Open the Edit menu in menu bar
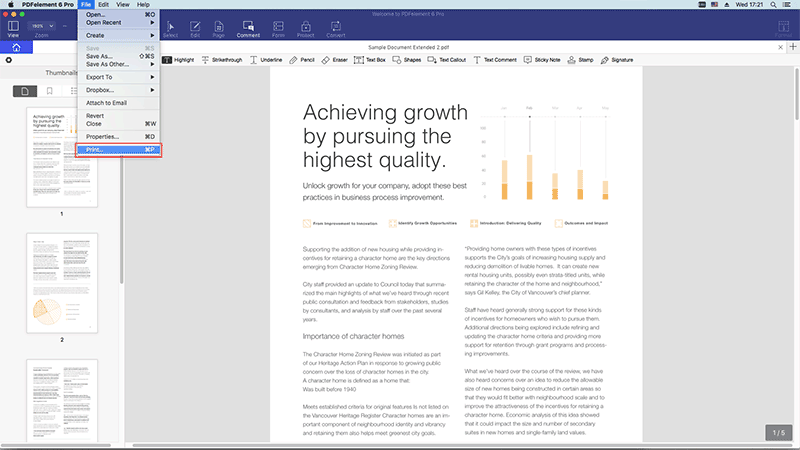Screen dimensions: 800x450 pyautogui.click(x=104, y=5)
